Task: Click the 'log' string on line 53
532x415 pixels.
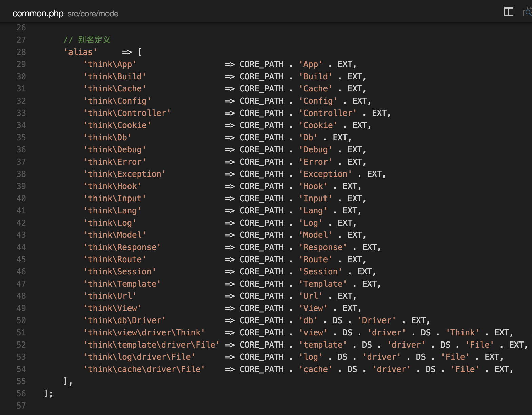Action: (x=311, y=357)
